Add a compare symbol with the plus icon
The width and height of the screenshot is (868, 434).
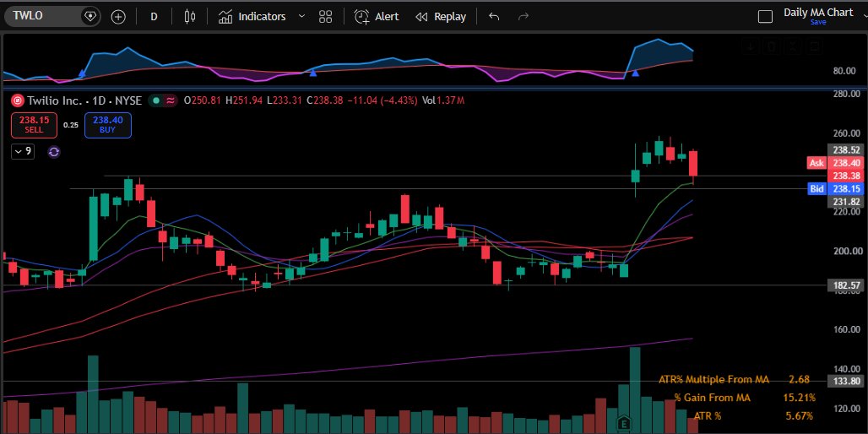click(x=118, y=17)
